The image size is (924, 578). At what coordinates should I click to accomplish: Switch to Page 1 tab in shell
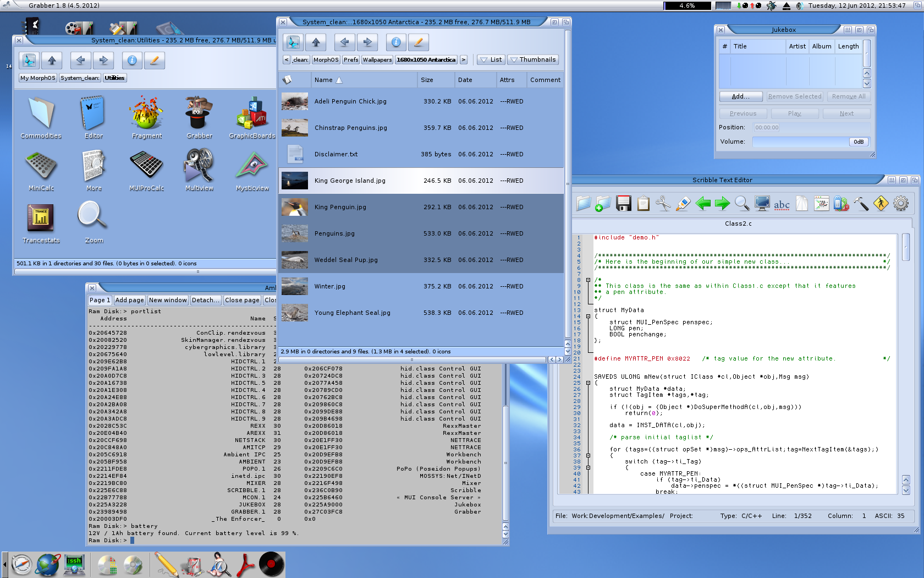[x=100, y=300]
